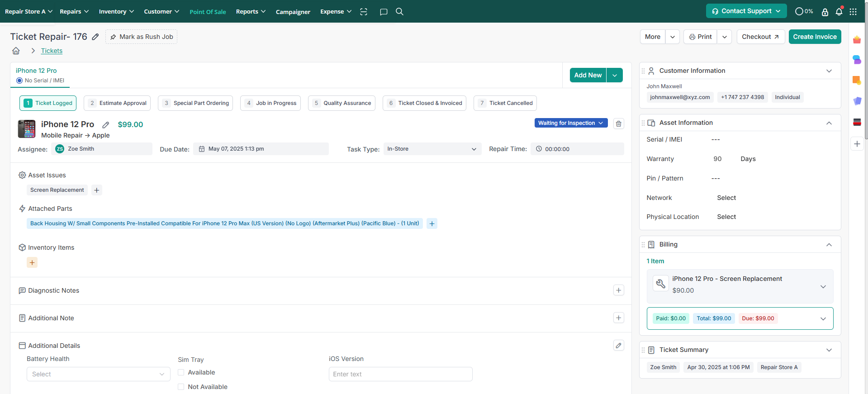Check the Sim Tray Available checkbox
Viewport: 868px width, 394px height.
pyautogui.click(x=181, y=372)
